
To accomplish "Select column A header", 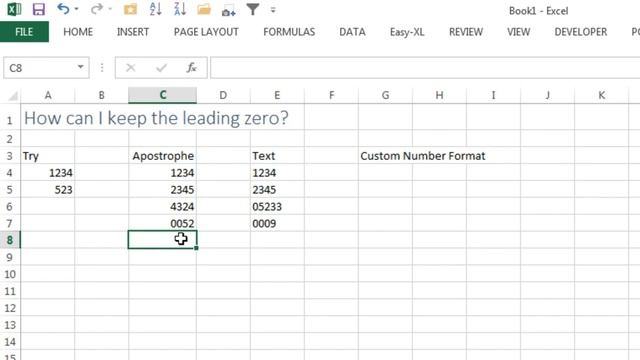I will click(x=48, y=95).
